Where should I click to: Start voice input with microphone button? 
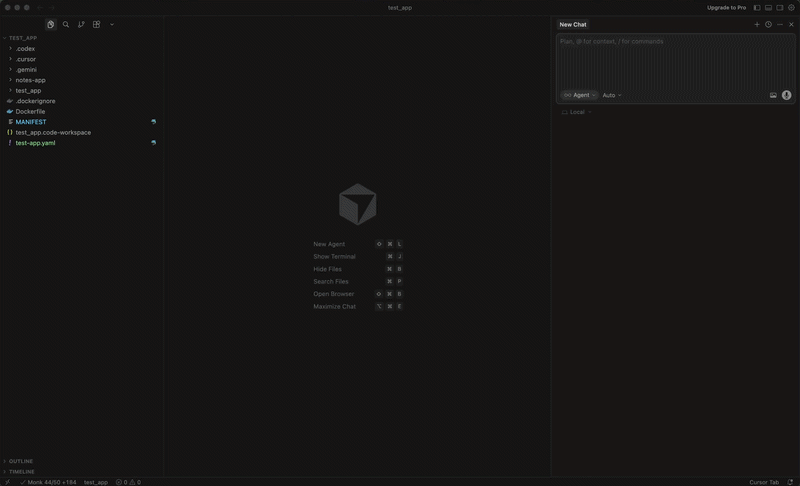click(x=786, y=95)
